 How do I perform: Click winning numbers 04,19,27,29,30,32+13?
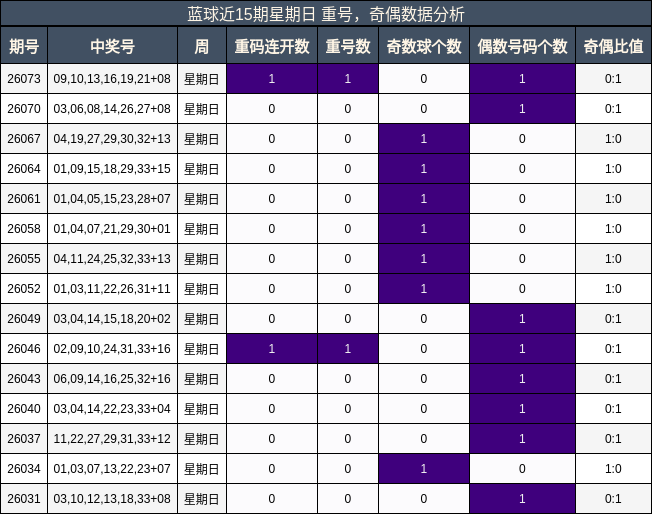[112, 138]
